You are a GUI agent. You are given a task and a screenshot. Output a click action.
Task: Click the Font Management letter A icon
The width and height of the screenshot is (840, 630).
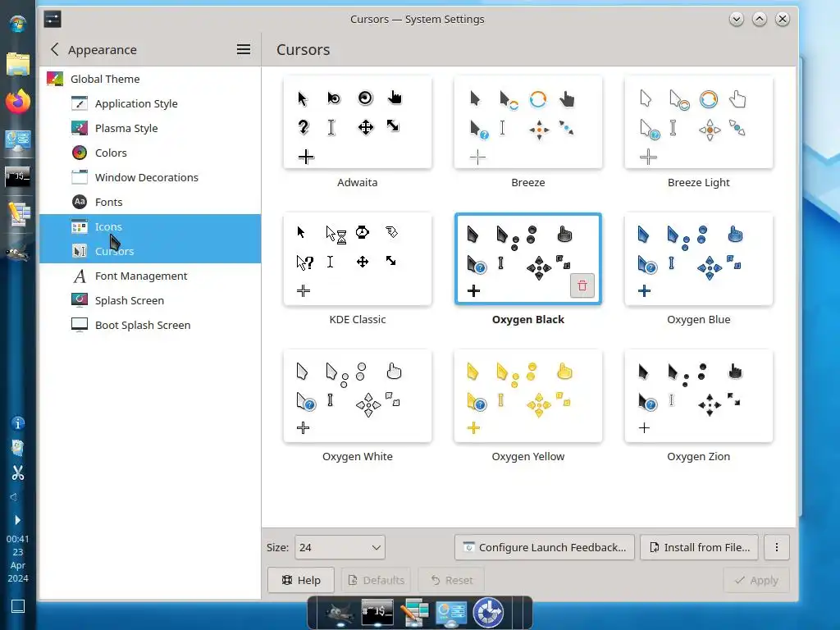(80, 276)
